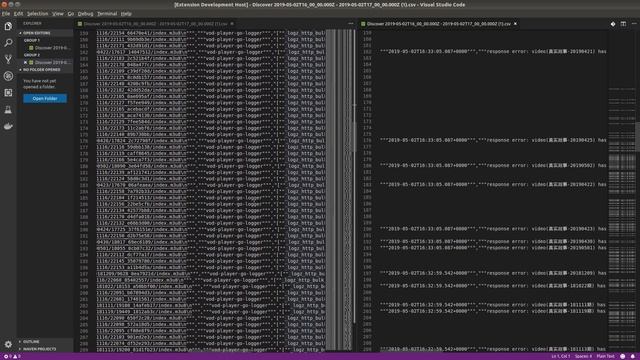The width and height of the screenshot is (640, 360).
Task: Open the Terminal menu
Action: (107, 13)
